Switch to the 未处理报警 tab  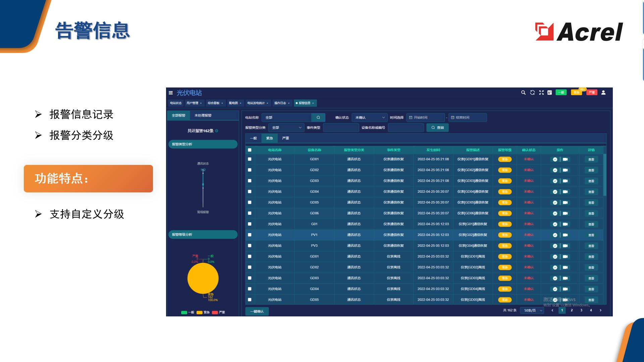pos(203,116)
